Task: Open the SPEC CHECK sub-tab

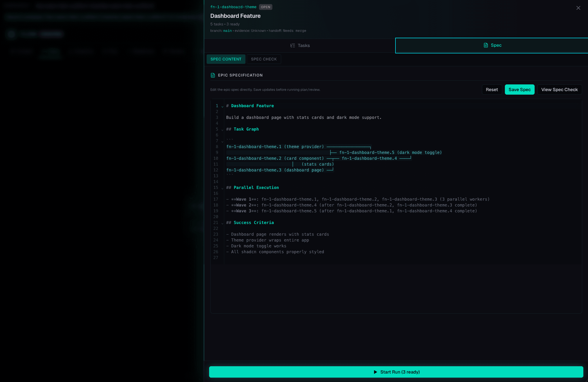Action: click(x=264, y=59)
